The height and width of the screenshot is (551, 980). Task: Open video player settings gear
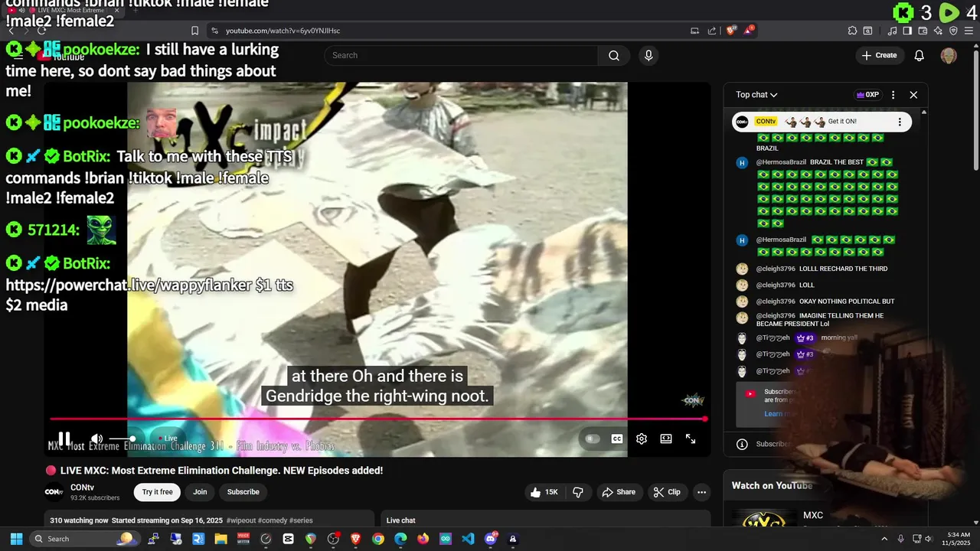[x=642, y=439]
